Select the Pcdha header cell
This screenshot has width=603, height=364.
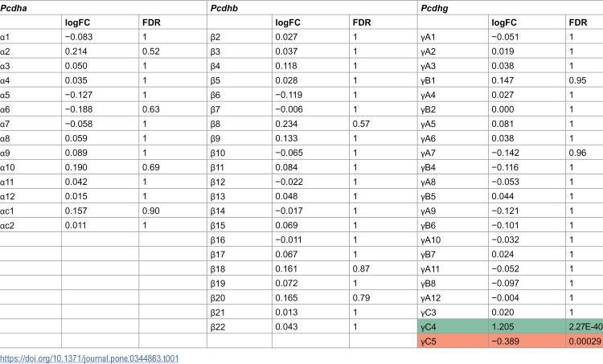pyautogui.click(x=104, y=8)
